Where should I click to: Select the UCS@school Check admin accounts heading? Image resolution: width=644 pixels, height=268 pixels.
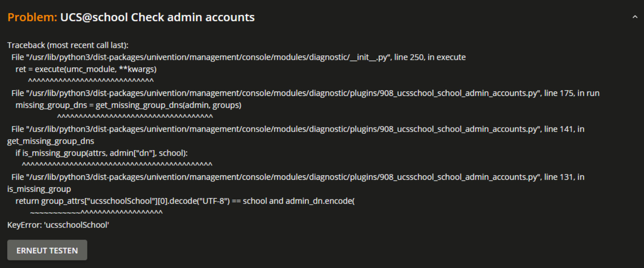tap(157, 17)
